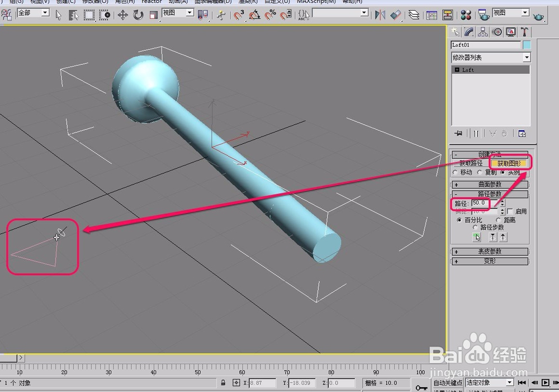Click the Pin Stack icon
The image size is (559, 392).
coord(458,134)
